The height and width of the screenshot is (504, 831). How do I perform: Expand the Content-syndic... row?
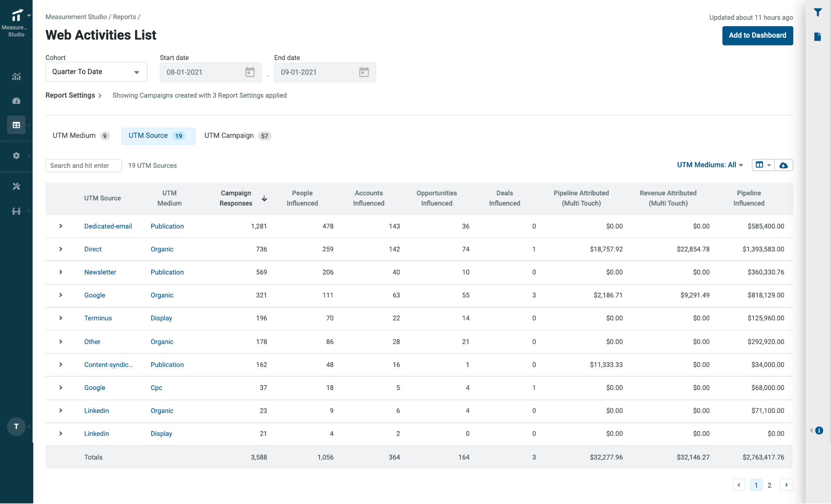pyautogui.click(x=61, y=365)
